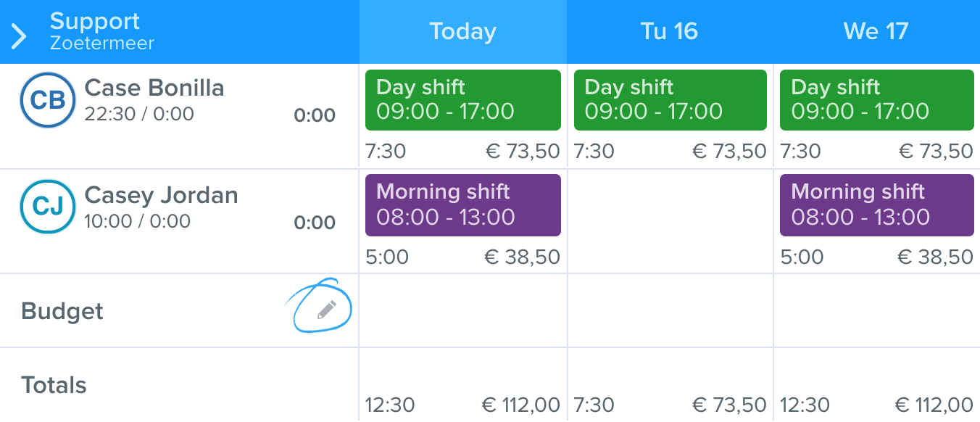Click the Casey Jordan employee name
The height and width of the screenshot is (422, 980).
tap(161, 195)
